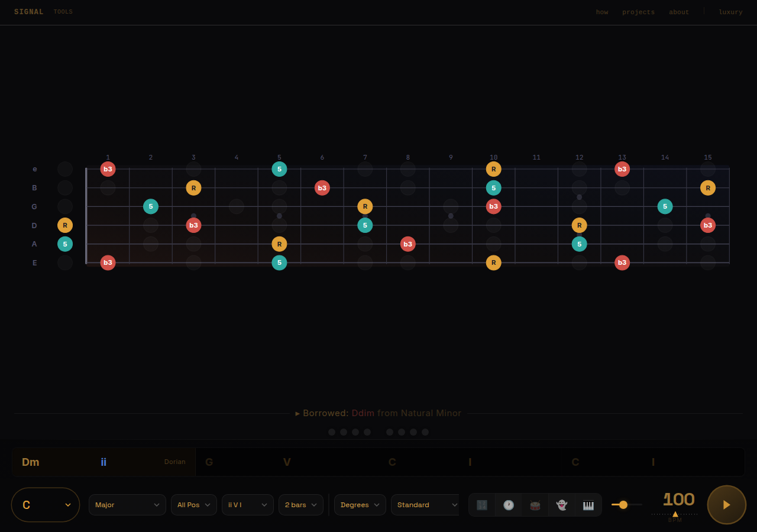Open the ii V I progression dropdown
This screenshot has height=532, width=757.
247,505
